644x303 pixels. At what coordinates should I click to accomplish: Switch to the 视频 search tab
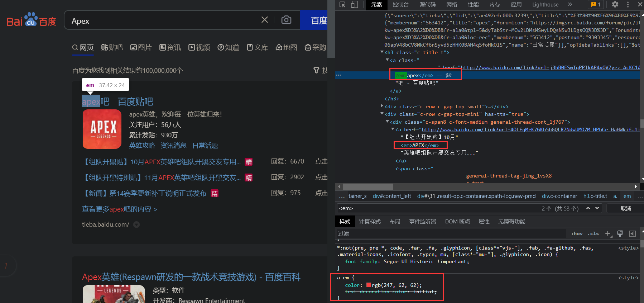[199, 47]
